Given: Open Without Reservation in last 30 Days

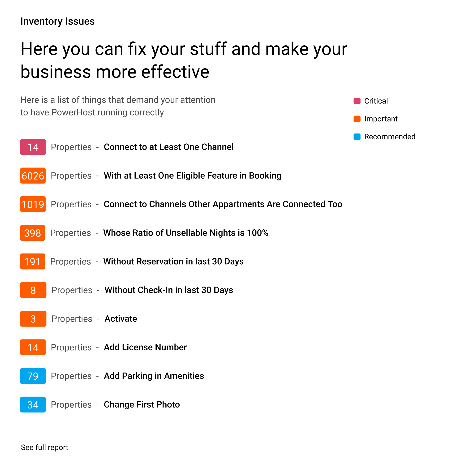Looking at the screenshot, I should (173, 261).
